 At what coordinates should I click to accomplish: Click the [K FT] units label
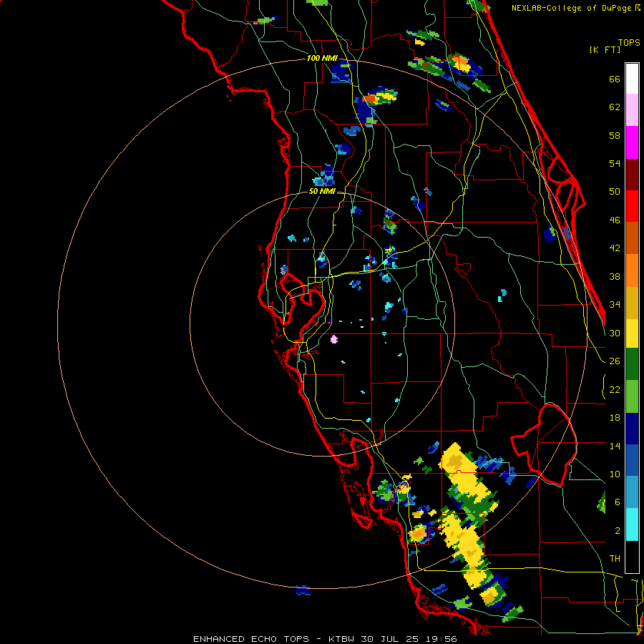[x=605, y=50]
